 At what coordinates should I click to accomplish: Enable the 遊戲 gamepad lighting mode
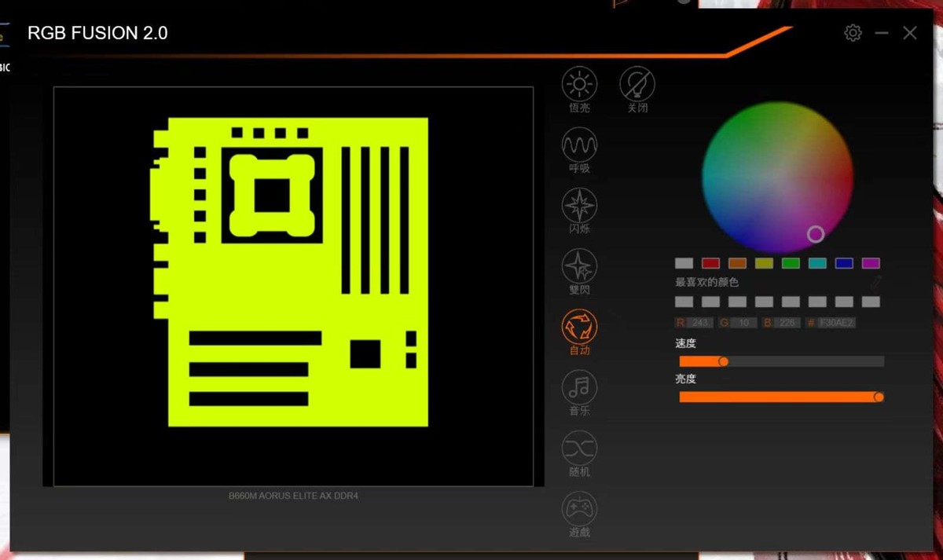(x=579, y=508)
